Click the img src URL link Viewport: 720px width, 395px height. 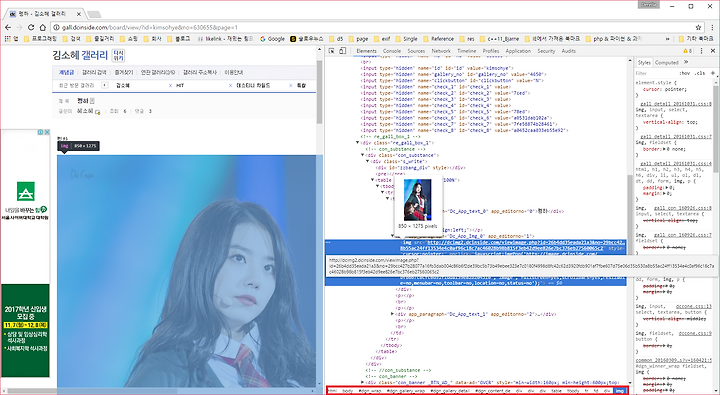(512, 245)
